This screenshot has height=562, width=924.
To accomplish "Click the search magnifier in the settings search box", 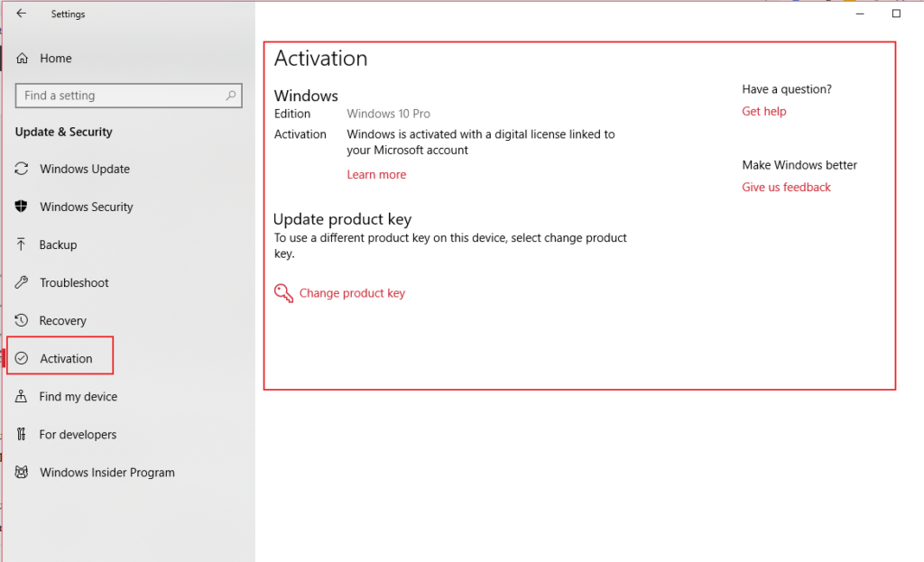I will [233, 96].
